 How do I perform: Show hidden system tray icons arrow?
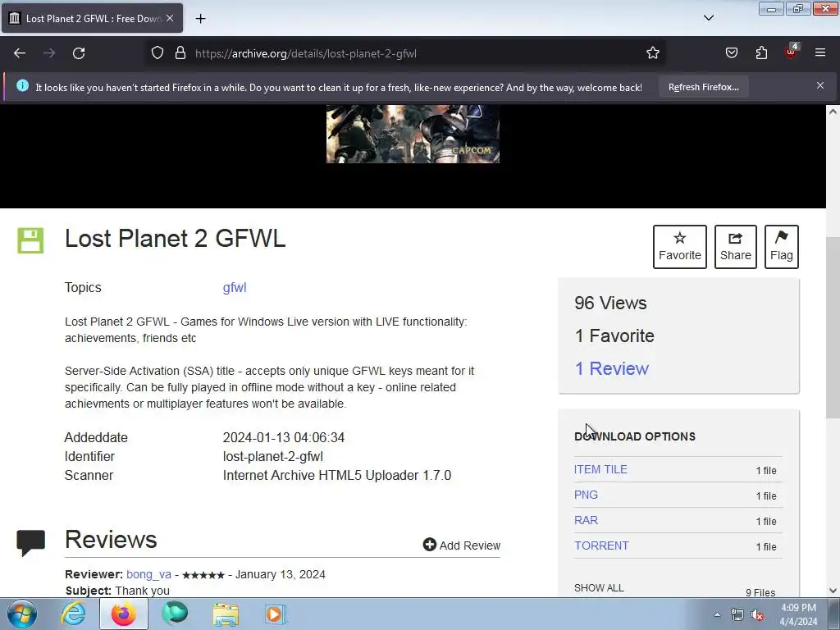tap(717, 615)
